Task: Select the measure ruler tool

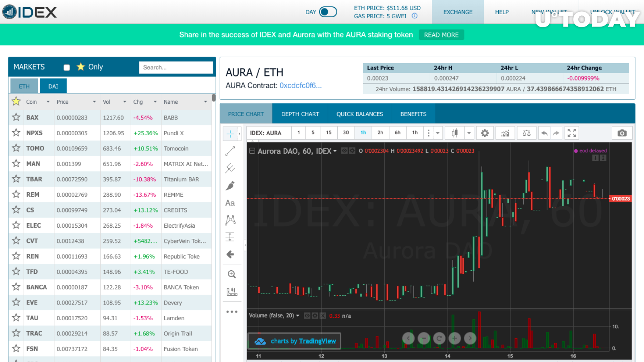Action: tap(232, 292)
